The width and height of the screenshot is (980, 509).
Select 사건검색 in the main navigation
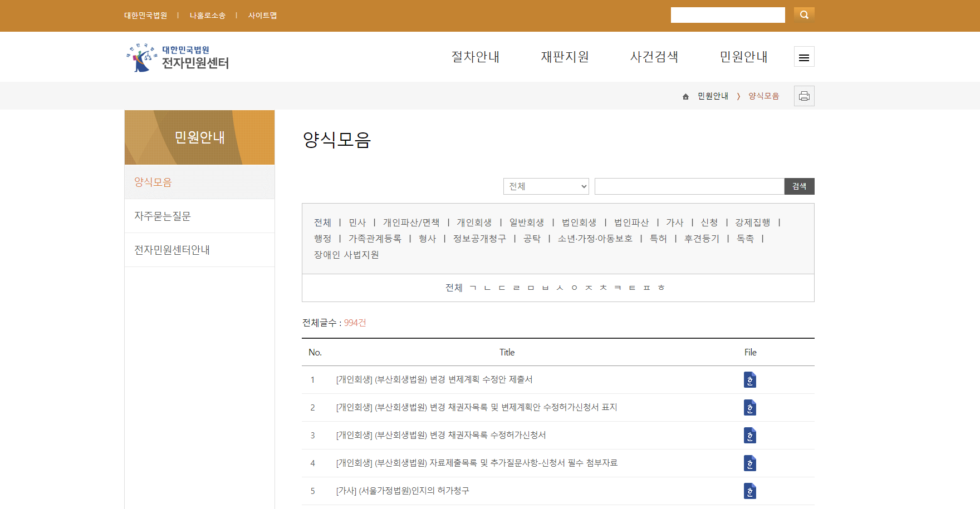point(654,56)
